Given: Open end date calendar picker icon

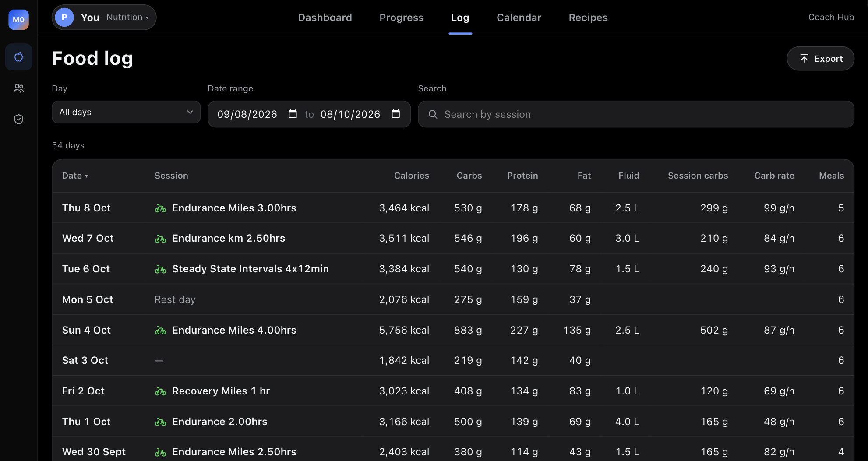Looking at the screenshot, I should (x=395, y=114).
